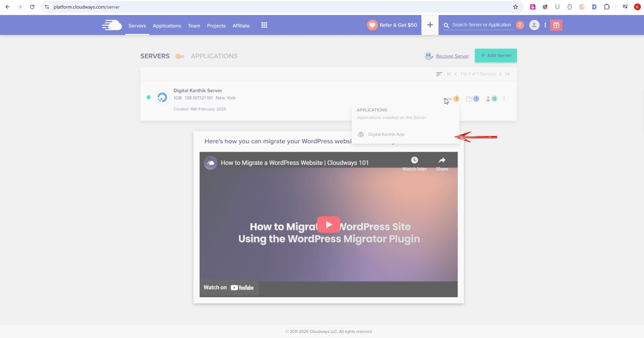Toggle between Servers and Applications view
This screenshot has width=644, height=338.
click(x=180, y=56)
